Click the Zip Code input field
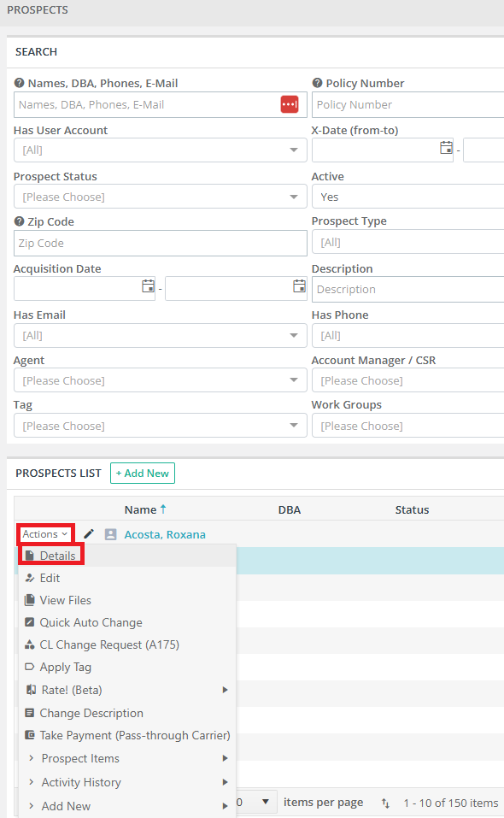 (160, 243)
